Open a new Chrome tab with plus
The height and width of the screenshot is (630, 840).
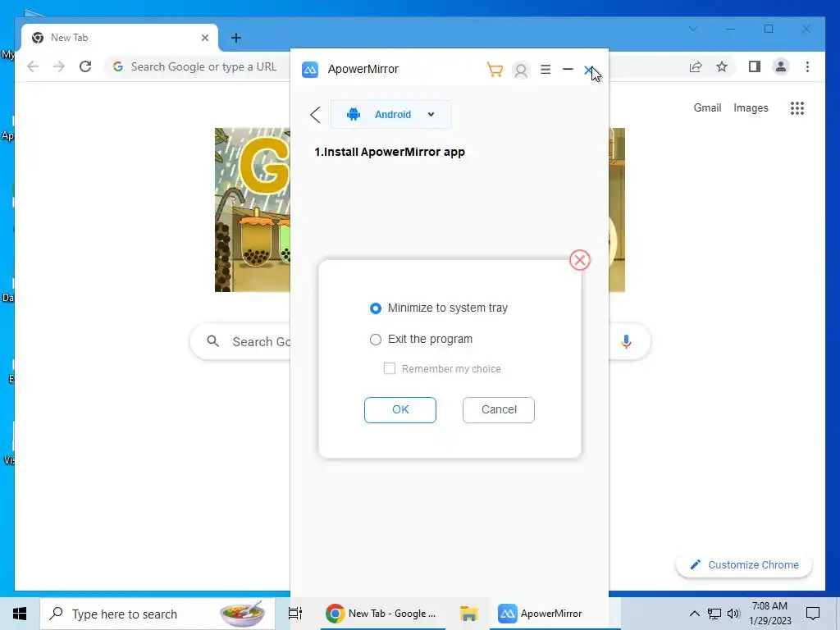point(235,38)
